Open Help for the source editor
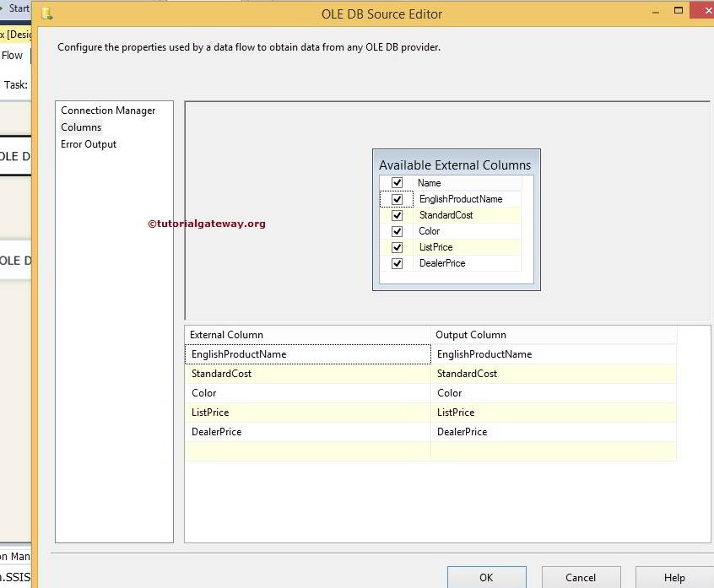This screenshot has height=588, width=714. coord(673,578)
